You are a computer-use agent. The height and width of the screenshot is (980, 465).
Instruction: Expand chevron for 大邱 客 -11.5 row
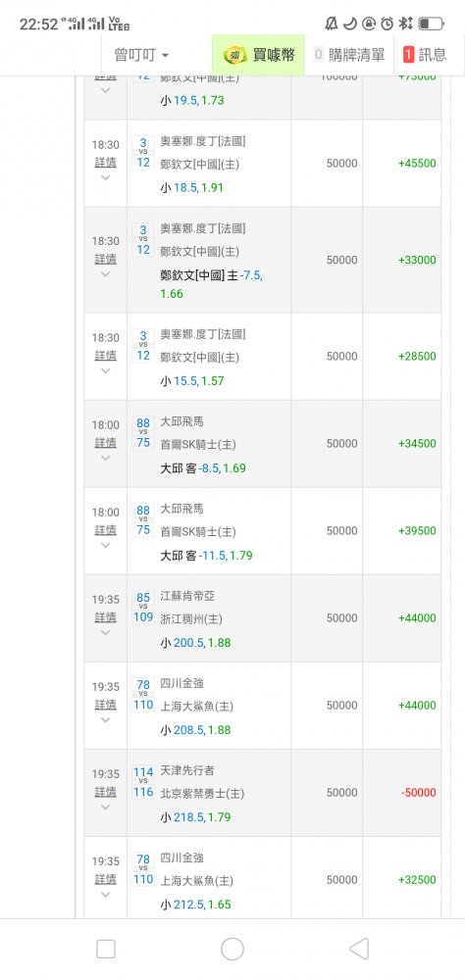(x=105, y=545)
